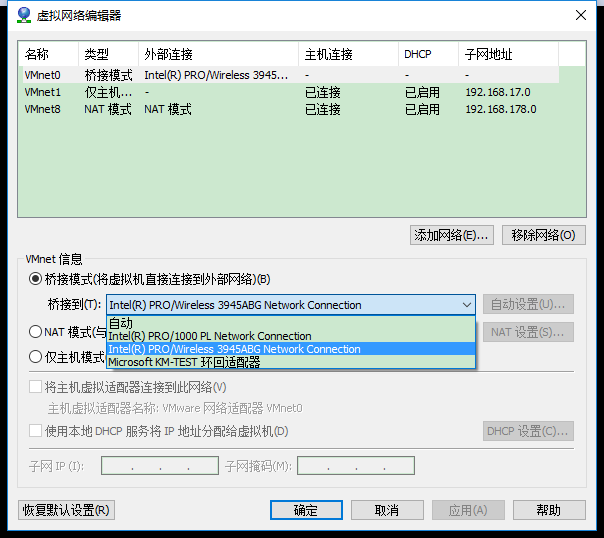Image resolution: width=604 pixels, height=538 pixels.
Task: Click the Virtual Network Editor title icon
Action: (x=24, y=15)
